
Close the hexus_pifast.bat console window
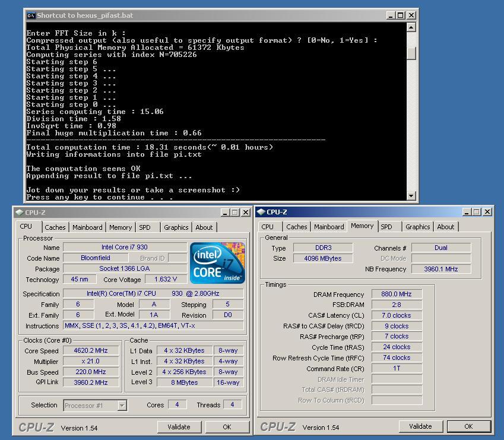pos(411,15)
